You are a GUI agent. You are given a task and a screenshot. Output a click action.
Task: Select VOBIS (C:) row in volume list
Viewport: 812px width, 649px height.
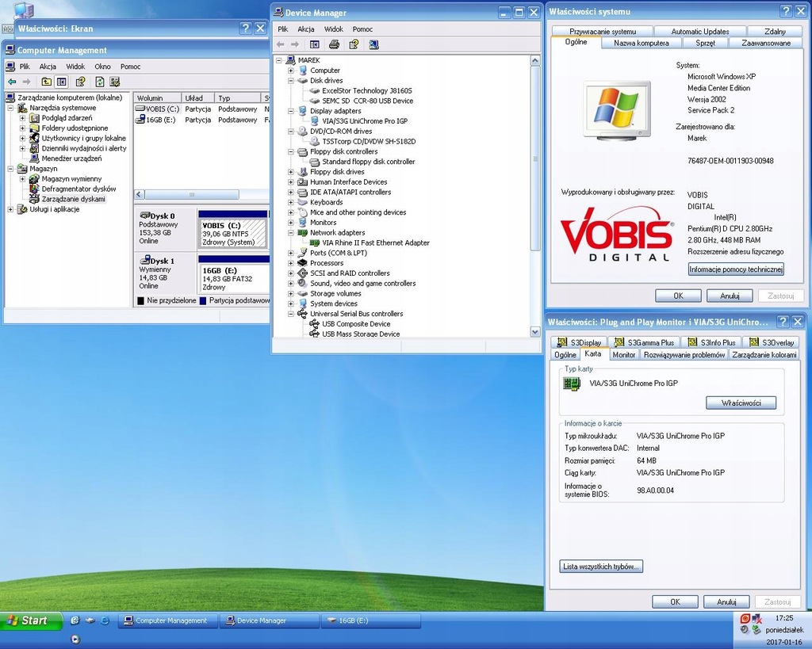(x=202, y=109)
